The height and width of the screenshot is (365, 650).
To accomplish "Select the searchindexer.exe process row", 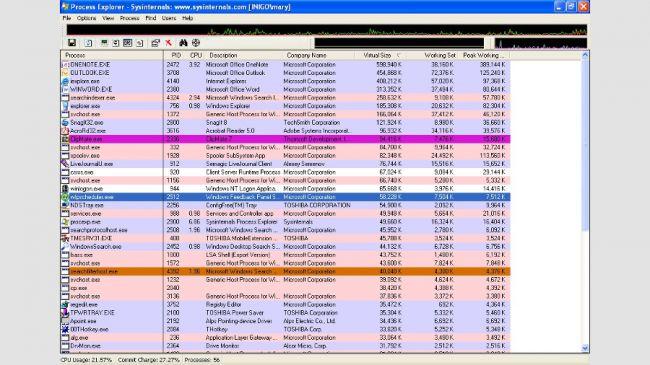I will [286, 98].
